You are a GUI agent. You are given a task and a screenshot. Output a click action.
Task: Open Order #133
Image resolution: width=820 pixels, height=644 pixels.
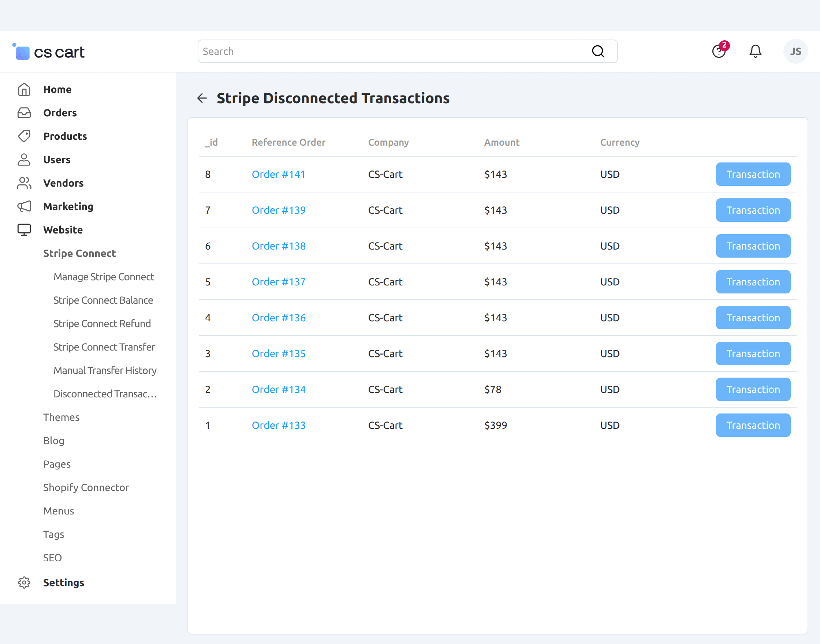[x=279, y=425]
